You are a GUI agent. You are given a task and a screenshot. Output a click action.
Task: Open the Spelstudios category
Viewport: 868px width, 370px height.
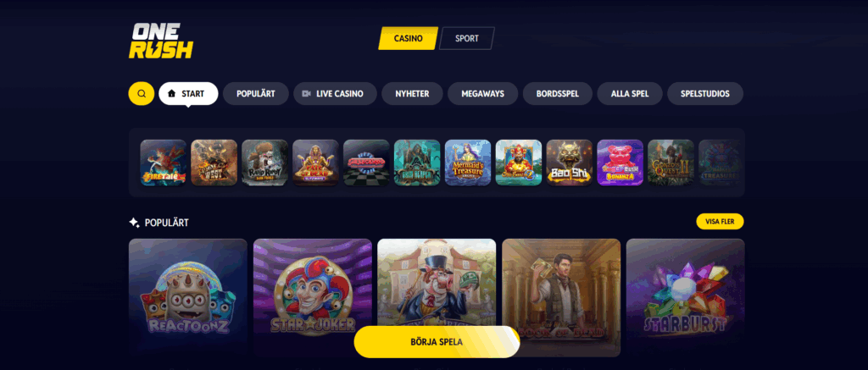[705, 93]
